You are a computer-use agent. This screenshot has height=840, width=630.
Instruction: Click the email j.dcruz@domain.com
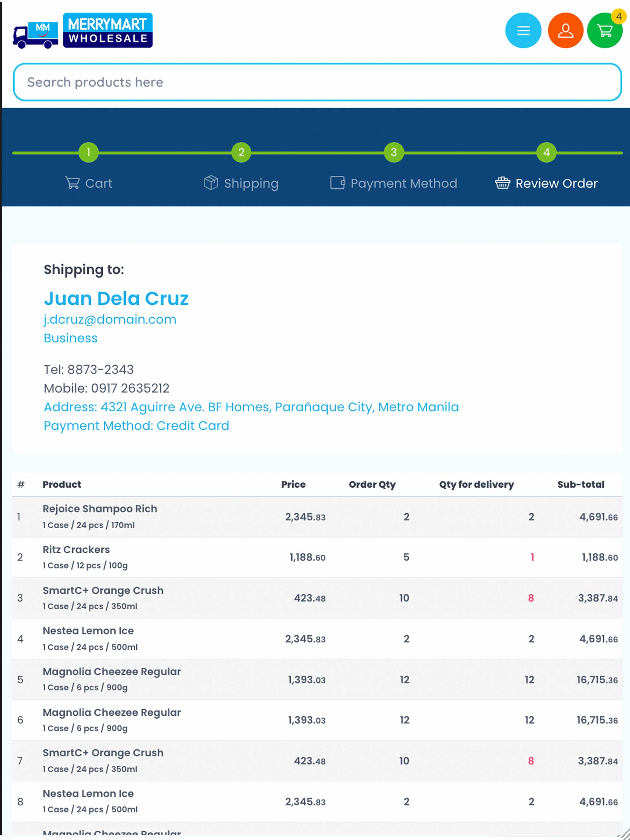(110, 320)
